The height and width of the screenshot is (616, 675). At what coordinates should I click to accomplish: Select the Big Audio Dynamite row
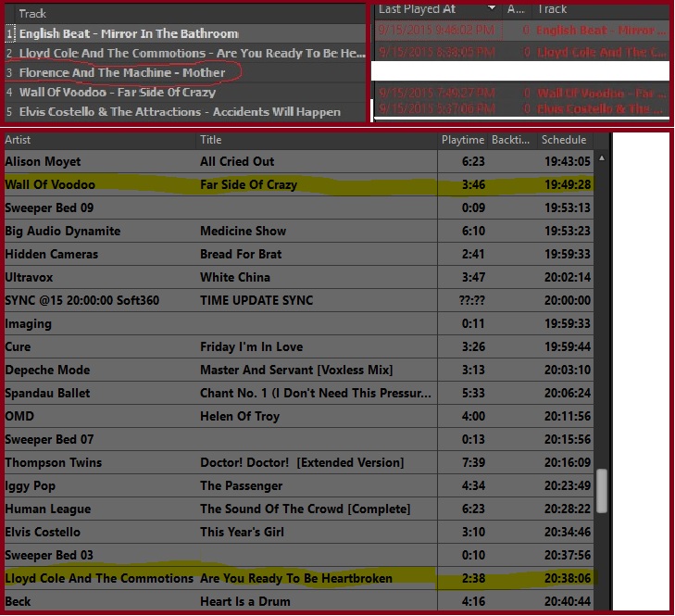[299, 231]
